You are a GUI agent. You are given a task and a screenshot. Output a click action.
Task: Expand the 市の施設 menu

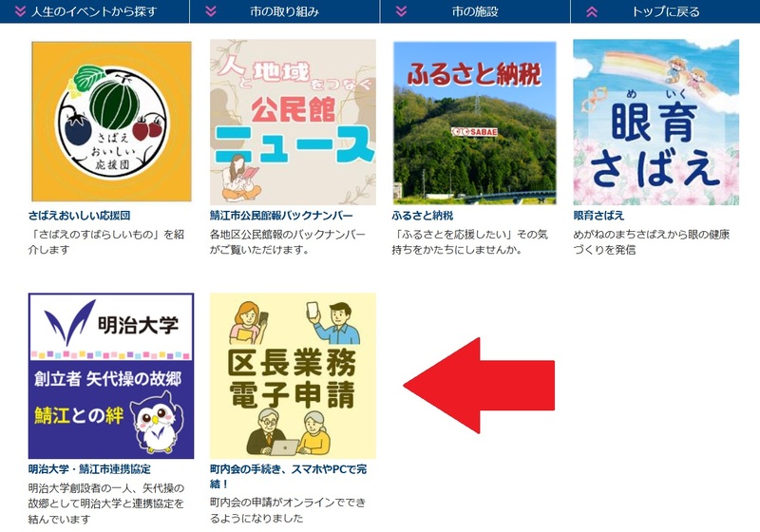point(475,11)
